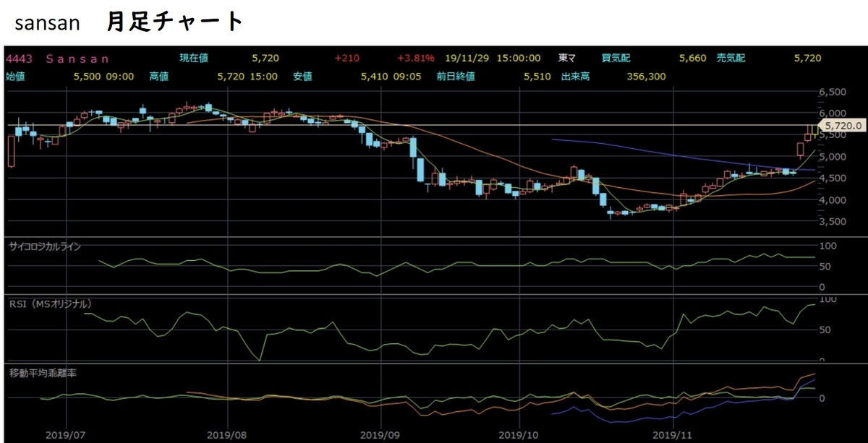Click the 現在値 label
Screen dimensions: 868x443
[193, 59]
